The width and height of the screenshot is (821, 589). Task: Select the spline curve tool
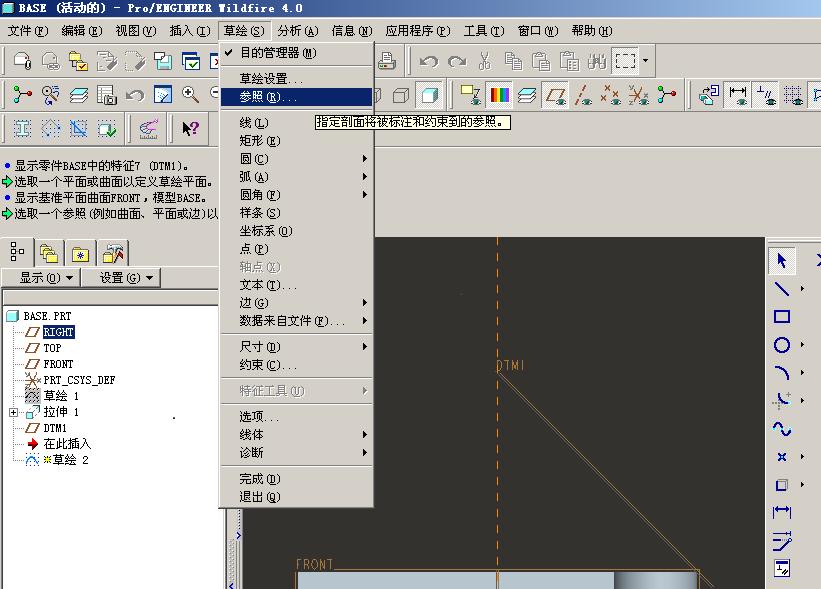(782, 429)
